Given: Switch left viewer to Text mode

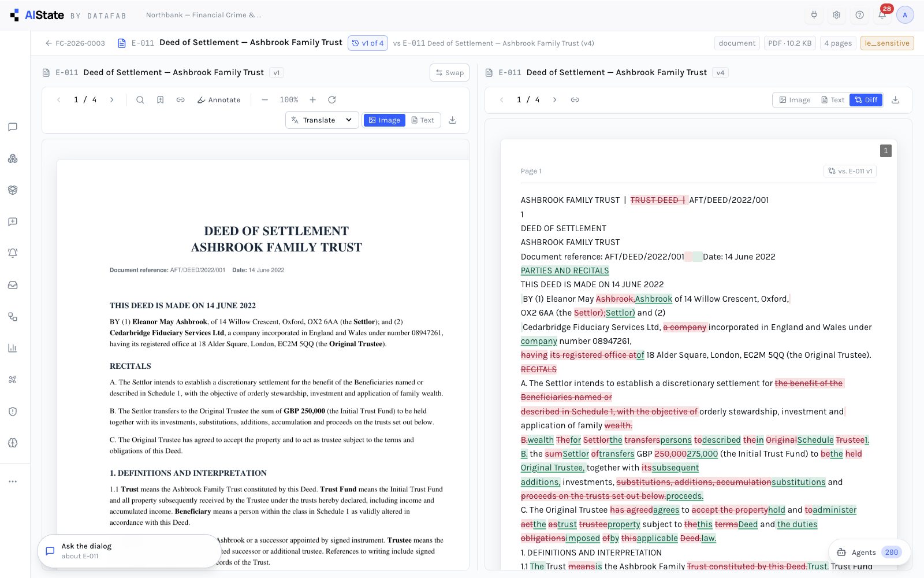Looking at the screenshot, I should coord(423,120).
